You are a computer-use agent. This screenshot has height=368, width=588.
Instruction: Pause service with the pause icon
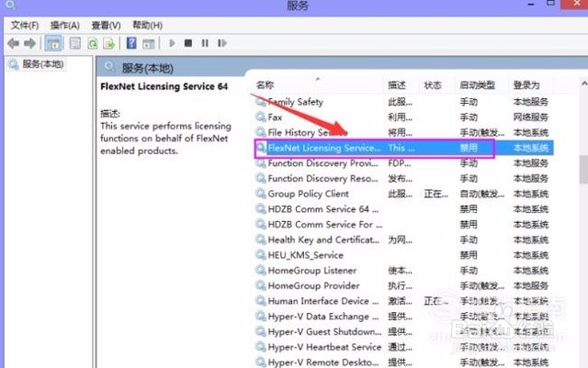pyautogui.click(x=205, y=43)
